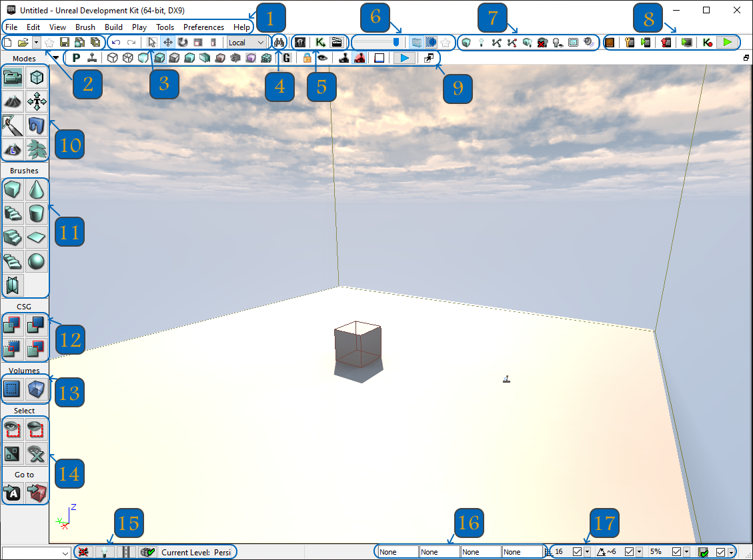Expand the Modes panel dropdown arrow

click(55, 59)
